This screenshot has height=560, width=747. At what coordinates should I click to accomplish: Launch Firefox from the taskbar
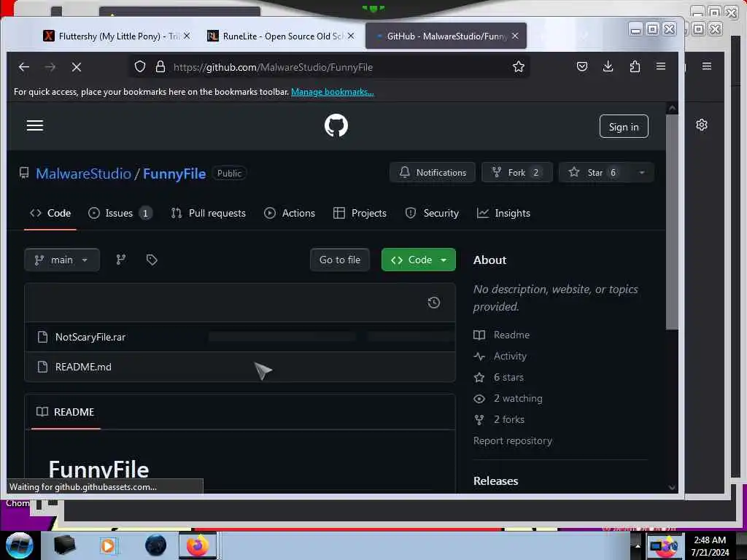pyautogui.click(x=198, y=545)
